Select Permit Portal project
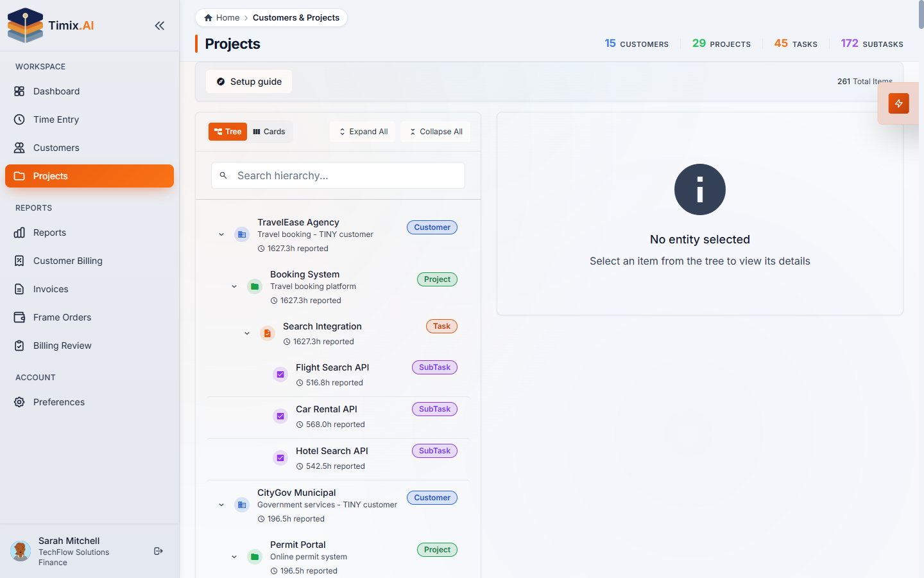Image resolution: width=924 pixels, height=578 pixels. [x=298, y=545]
